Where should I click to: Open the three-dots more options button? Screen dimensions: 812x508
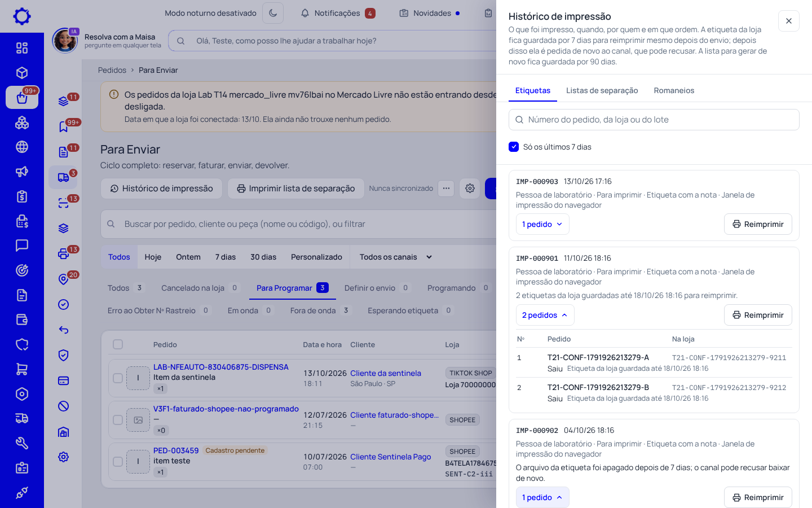pos(446,189)
